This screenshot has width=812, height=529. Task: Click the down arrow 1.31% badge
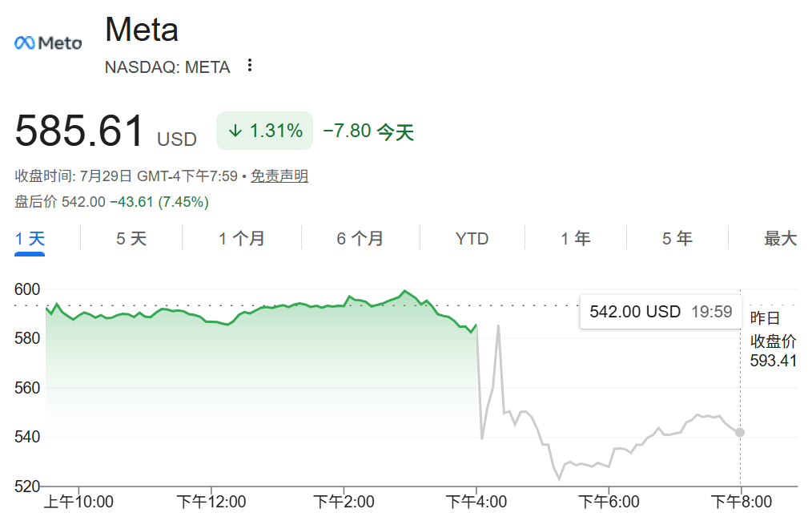[264, 131]
